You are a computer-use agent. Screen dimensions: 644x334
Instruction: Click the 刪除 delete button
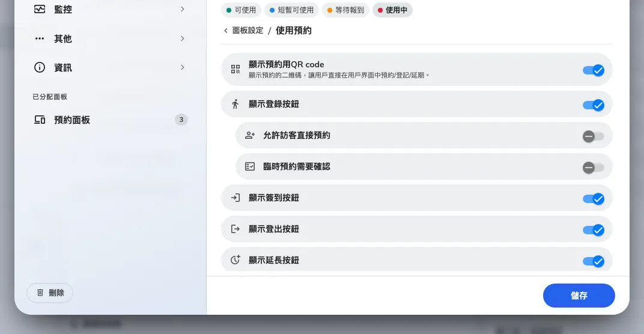click(x=50, y=293)
